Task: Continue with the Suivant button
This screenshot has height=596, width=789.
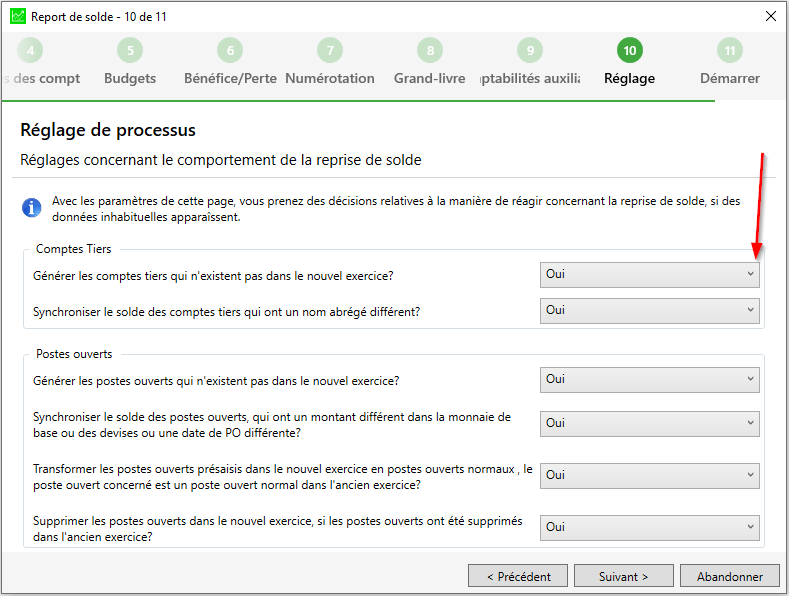Action: (x=623, y=576)
